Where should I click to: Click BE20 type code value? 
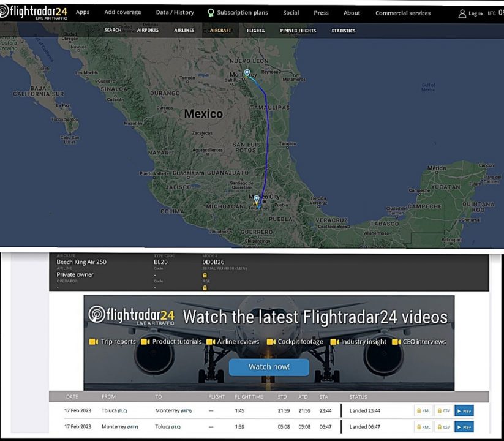click(x=160, y=262)
